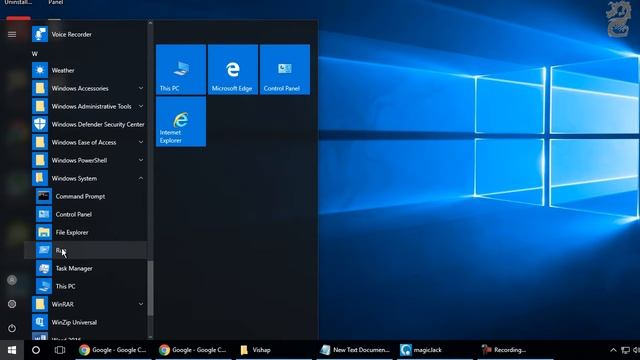Viewport: 640px width, 360px height.
Task: Click the hamburger expand menu icon
Action: point(12,34)
